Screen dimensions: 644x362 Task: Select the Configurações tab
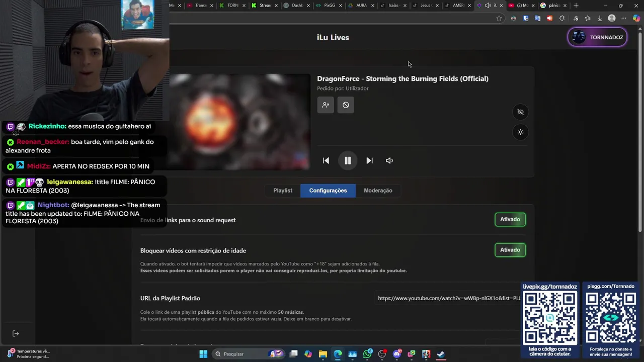[x=328, y=191]
